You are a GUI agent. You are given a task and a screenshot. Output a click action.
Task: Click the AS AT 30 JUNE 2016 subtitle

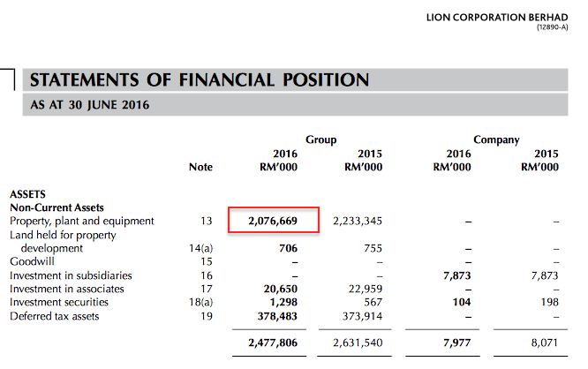coord(90,105)
